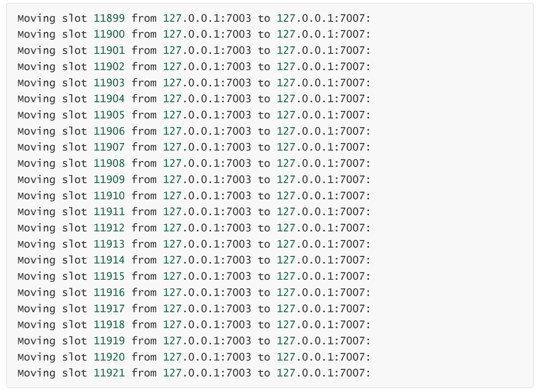The height and width of the screenshot is (392, 540).
Task: Click the line moving slot 11906
Action: (x=194, y=131)
